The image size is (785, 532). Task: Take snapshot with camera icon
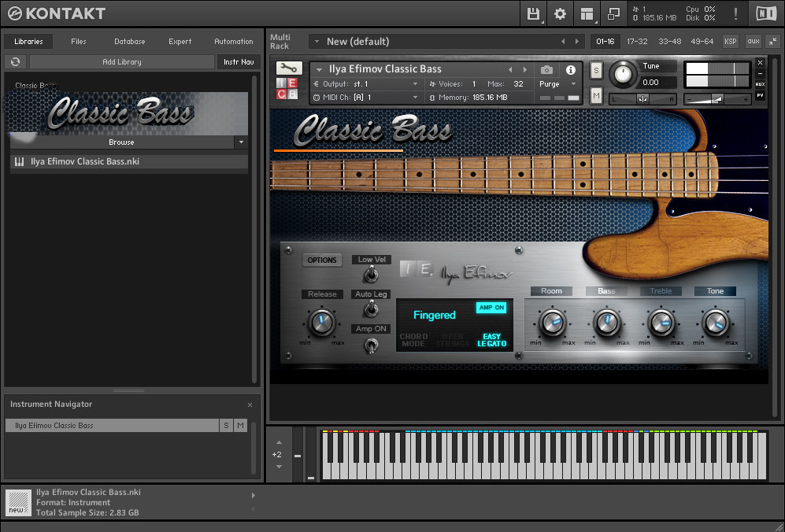(x=546, y=69)
